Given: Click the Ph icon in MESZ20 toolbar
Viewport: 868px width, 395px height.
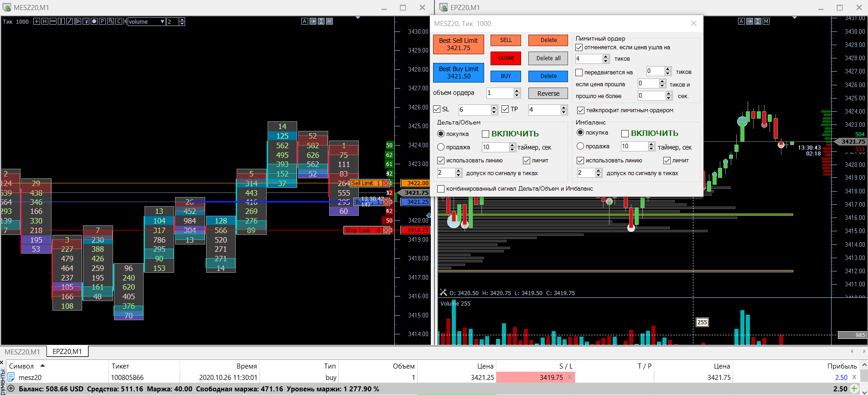Looking at the screenshot, I should click(x=110, y=21).
